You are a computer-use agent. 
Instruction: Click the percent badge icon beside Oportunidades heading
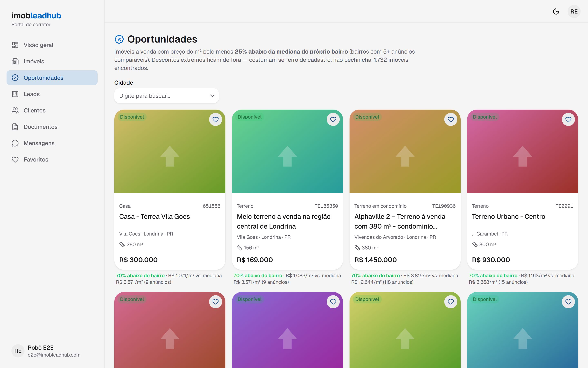119,39
